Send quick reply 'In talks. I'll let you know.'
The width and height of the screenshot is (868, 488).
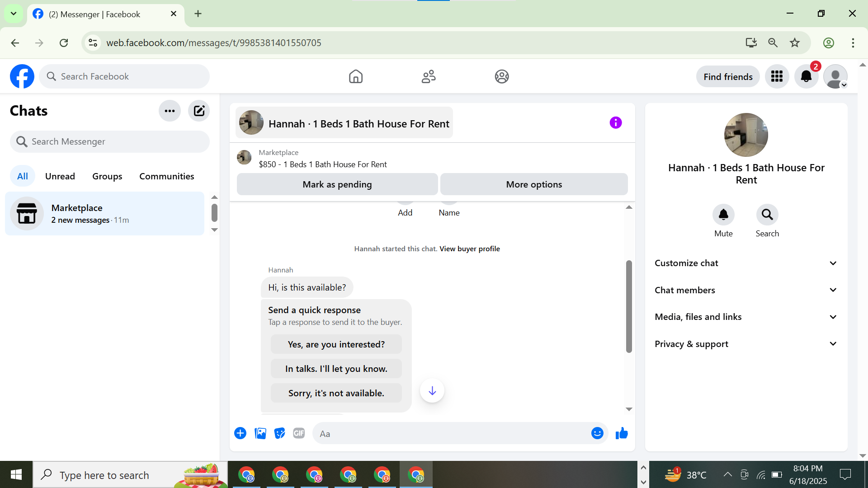[336, 369]
